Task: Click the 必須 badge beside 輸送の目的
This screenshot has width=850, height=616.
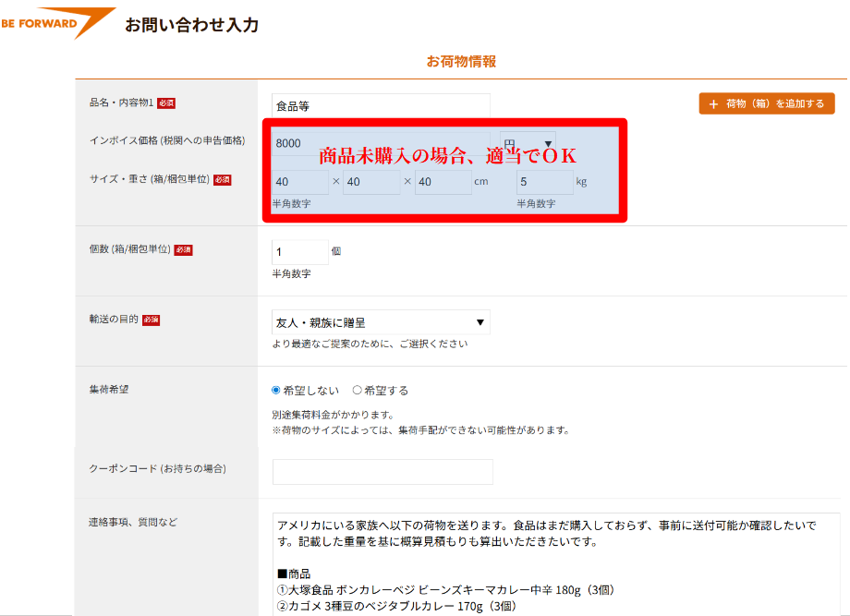Action: pyautogui.click(x=151, y=320)
